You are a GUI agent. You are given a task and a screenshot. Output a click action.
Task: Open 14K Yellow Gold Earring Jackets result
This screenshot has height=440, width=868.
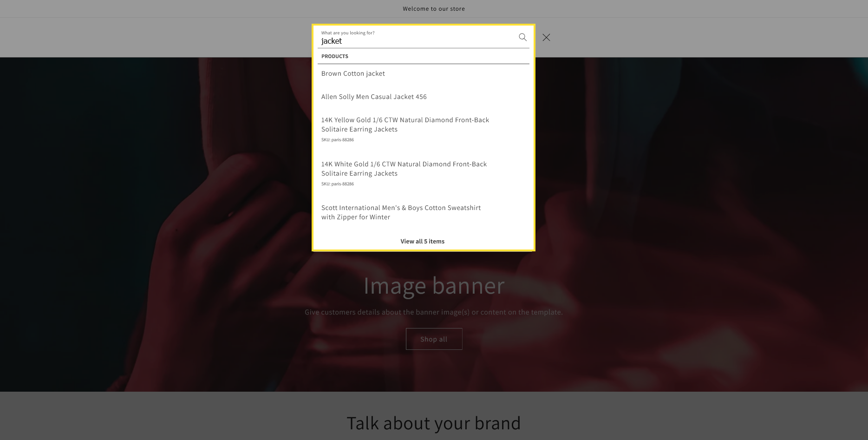[x=405, y=125]
